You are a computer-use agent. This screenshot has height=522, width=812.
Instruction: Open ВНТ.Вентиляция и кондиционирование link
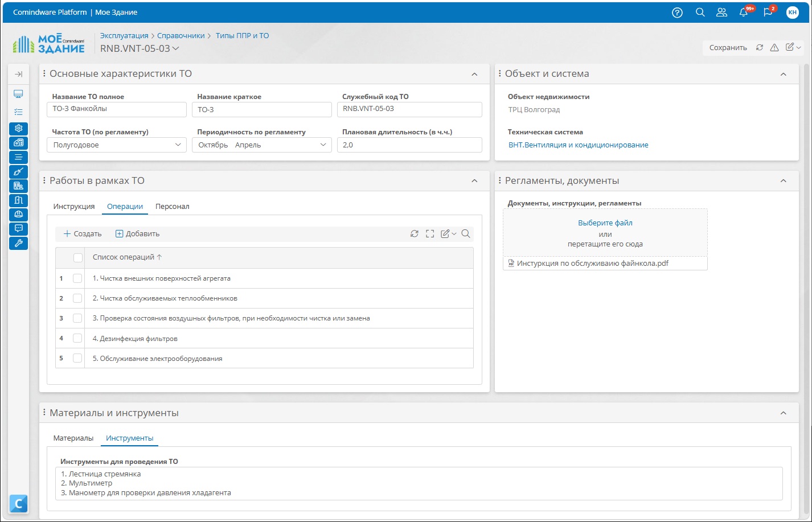[578, 145]
